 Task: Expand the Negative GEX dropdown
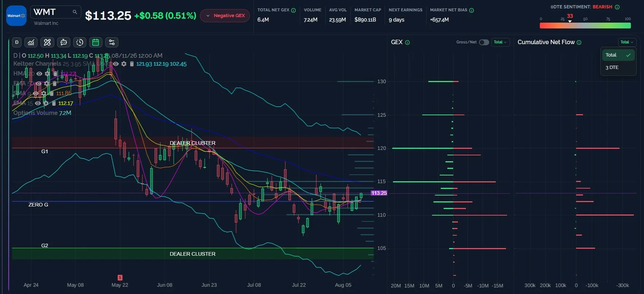(x=225, y=16)
